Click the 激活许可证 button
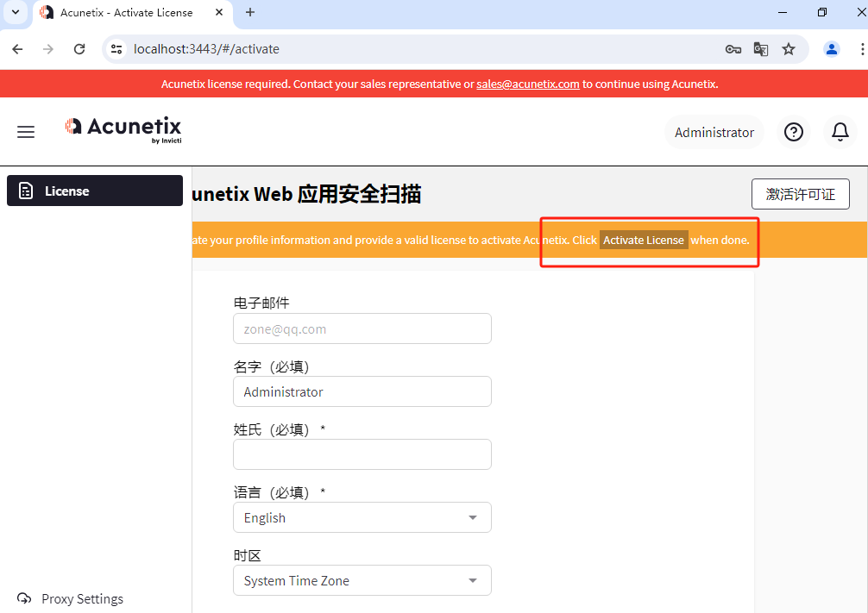Image resolution: width=868 pixels, height=613 pixels. pos(800,194)
